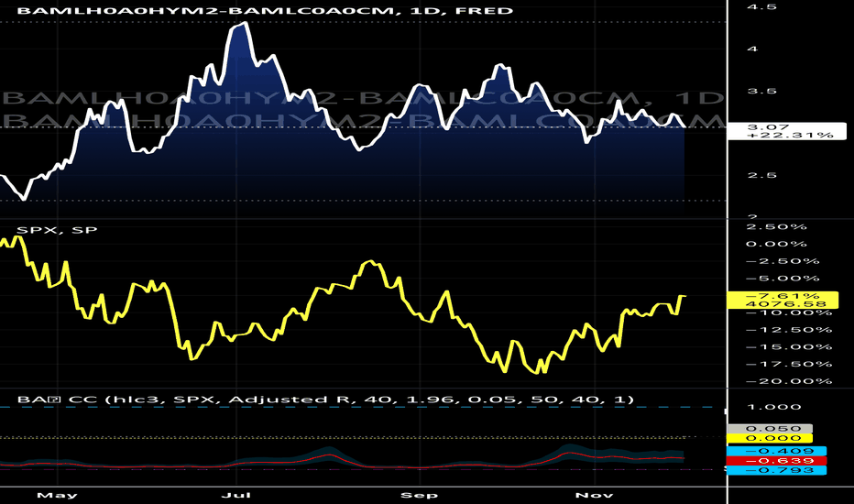Select the SPX, SP pane legend
854x504 pixels.
tap(57, 230)
